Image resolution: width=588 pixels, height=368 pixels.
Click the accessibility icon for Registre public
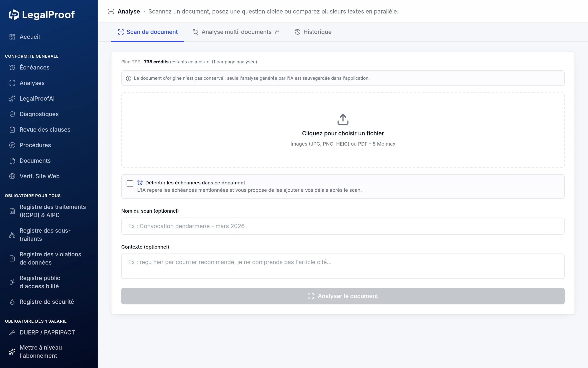(x=12, y=282)
